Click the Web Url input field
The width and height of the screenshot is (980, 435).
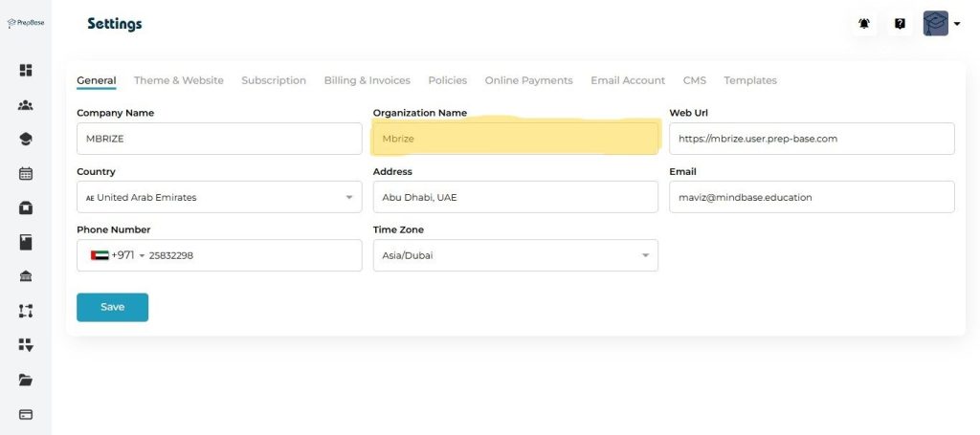coord(812,139)
